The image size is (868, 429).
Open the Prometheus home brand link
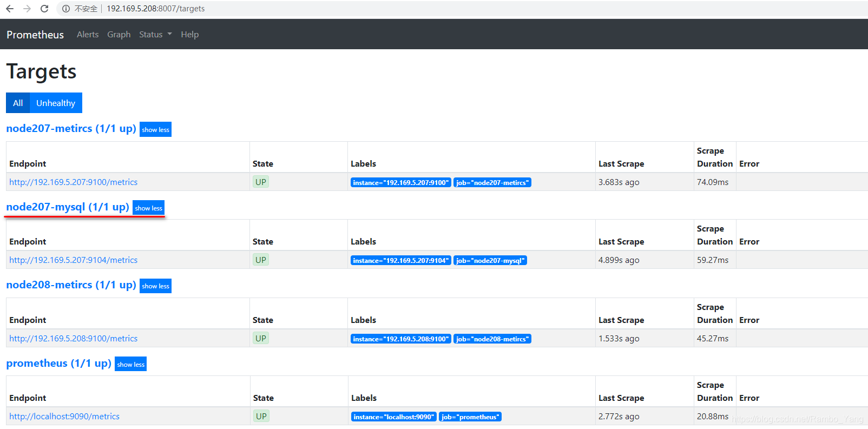[35, 35]
